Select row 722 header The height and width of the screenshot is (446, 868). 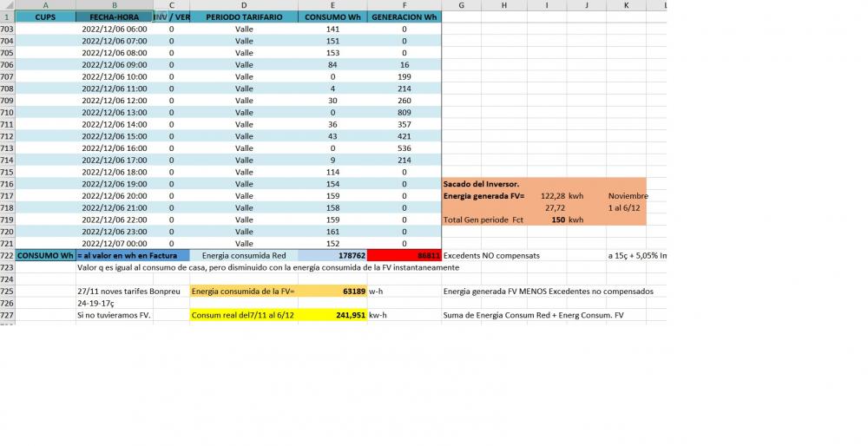click(7, 256)
